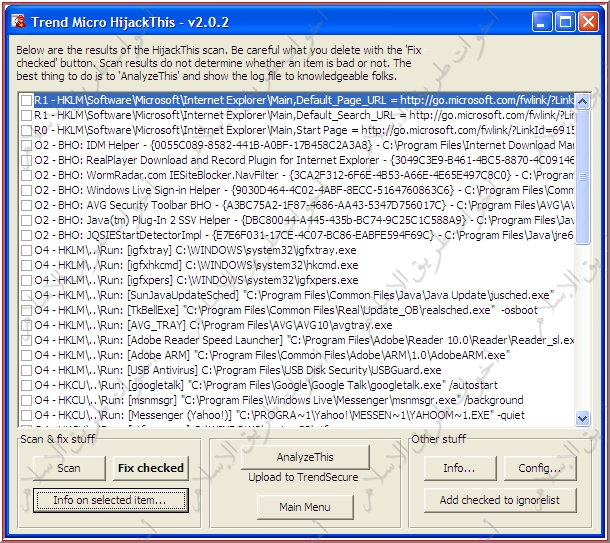Select the WormRadar.com NavFilter row text
The height and width of the screenshot is (543, 610).
tap(303, 175)
